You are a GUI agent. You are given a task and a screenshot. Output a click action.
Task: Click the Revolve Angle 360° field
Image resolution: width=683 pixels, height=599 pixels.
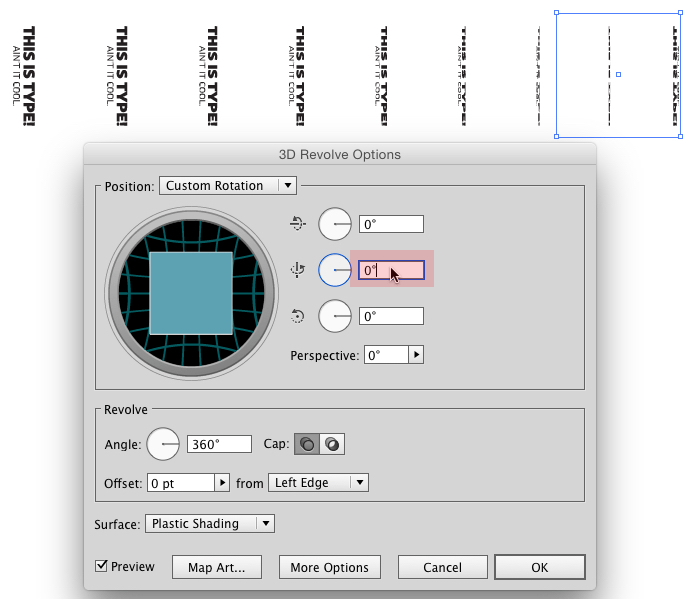pos(219,444)
